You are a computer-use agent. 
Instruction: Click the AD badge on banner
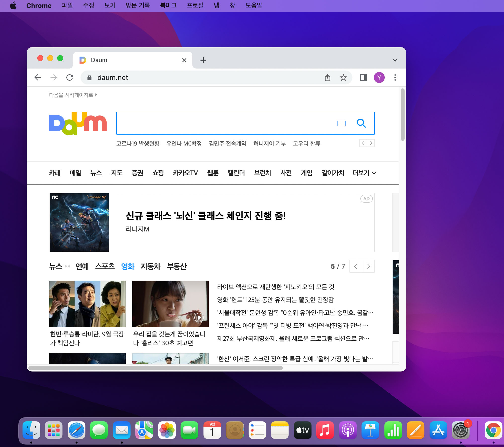[x=366, y=199]
